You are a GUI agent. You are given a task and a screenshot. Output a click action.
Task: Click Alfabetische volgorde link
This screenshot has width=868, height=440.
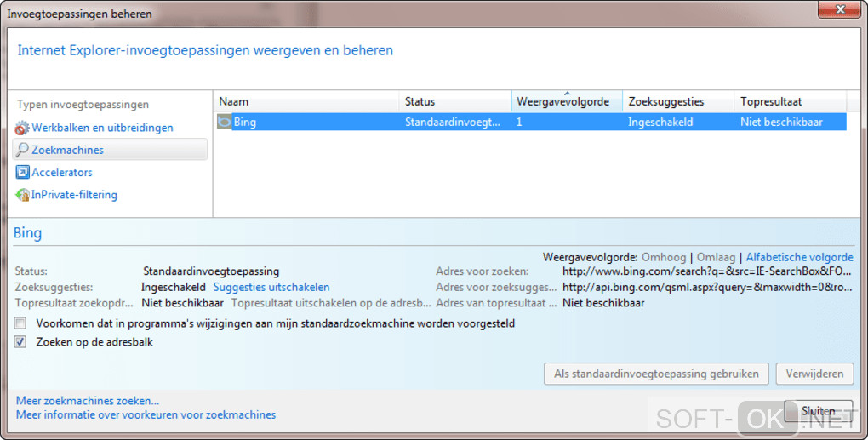coord(799,257)
